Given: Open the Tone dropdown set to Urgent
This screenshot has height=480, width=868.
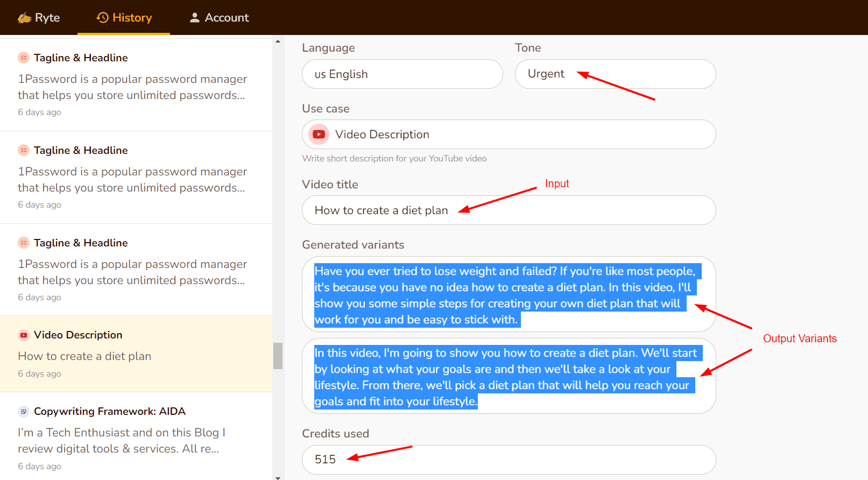Looking at the screenshot, I should (x=615, y=74).
